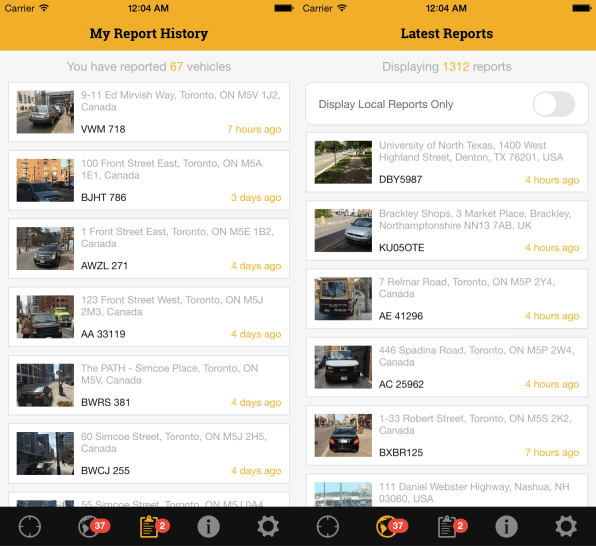Select the AWZL 271 report on Front Street East
The height and width of the screenshot is (546, 596).
pos(149,249)
